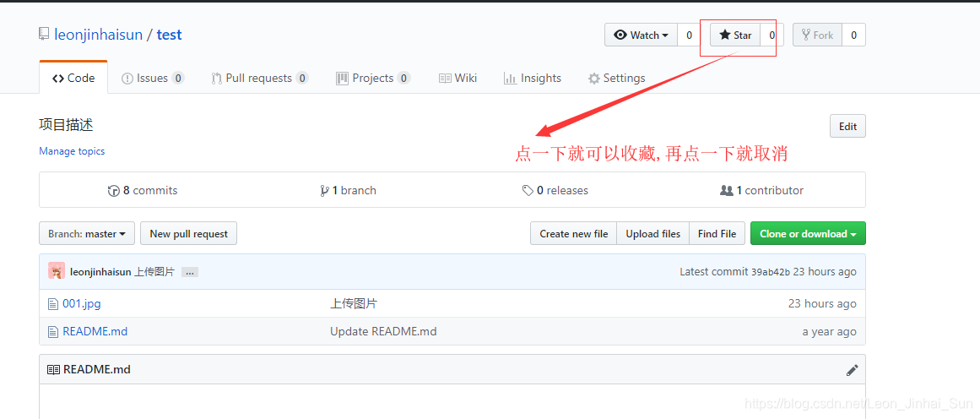View the 1 branch list
980x419 pixels.
(348, 190)
